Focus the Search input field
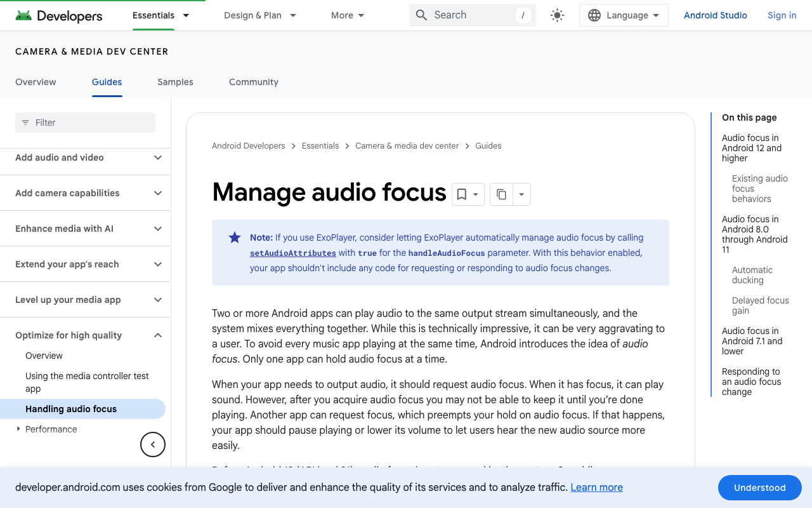 [x=473, y=15]
